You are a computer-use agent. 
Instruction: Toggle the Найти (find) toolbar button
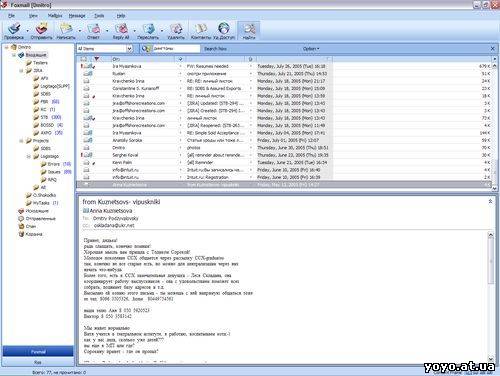click(249, 31)
